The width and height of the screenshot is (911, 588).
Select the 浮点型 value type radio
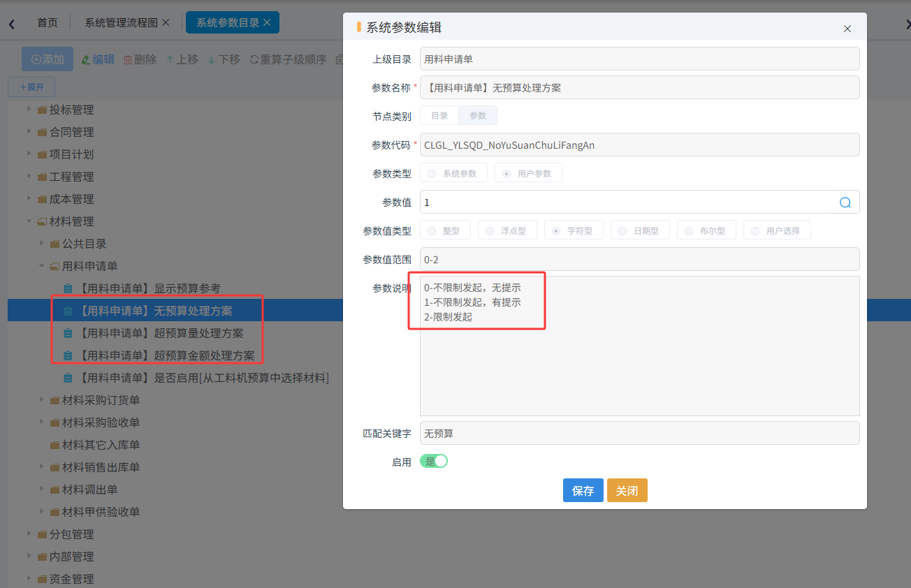(x=507, y=230)
